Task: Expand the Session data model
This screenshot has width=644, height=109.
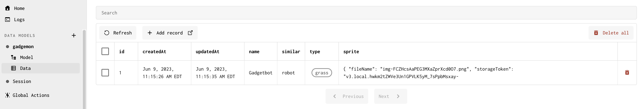Action: (x=22, y=81)
